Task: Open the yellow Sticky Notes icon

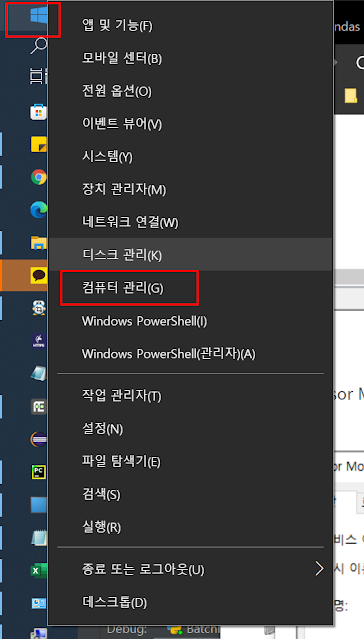Action: pyautogui.click(x=39, y=144)
